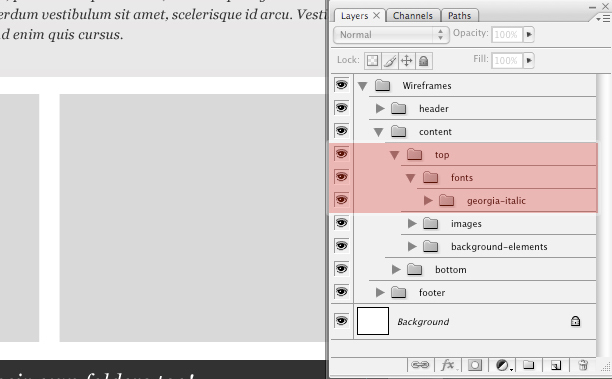Add a layer mask

coord(475,365)
